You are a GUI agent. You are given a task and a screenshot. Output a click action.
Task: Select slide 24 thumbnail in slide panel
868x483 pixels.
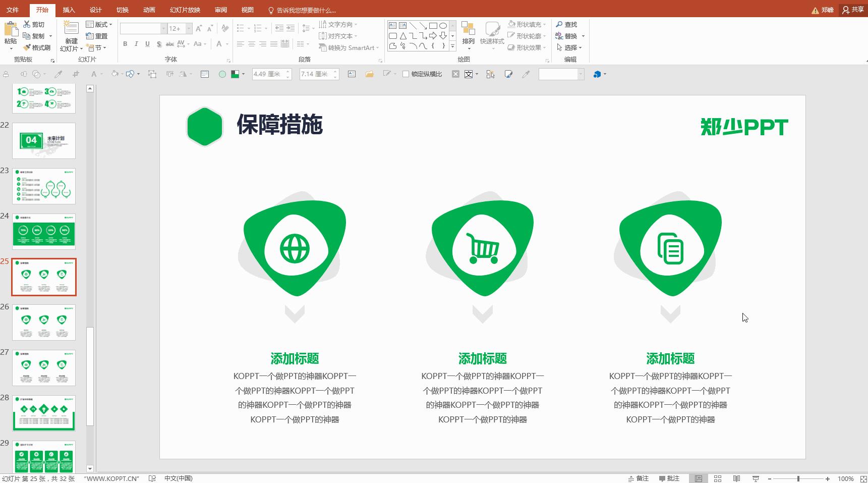44,232
